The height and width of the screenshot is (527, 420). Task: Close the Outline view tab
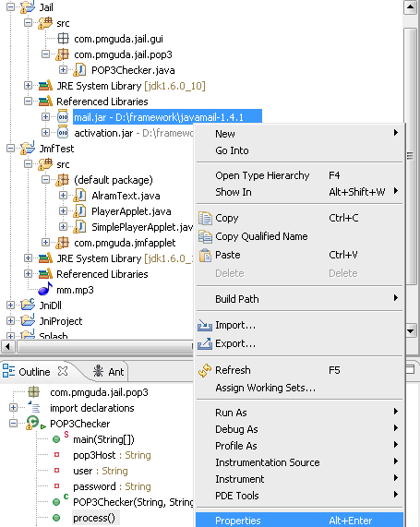[x=63, y=371]
